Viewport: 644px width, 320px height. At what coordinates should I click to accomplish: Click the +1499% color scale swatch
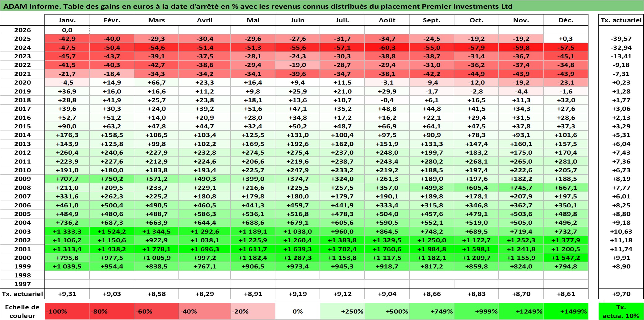(566, 311)
